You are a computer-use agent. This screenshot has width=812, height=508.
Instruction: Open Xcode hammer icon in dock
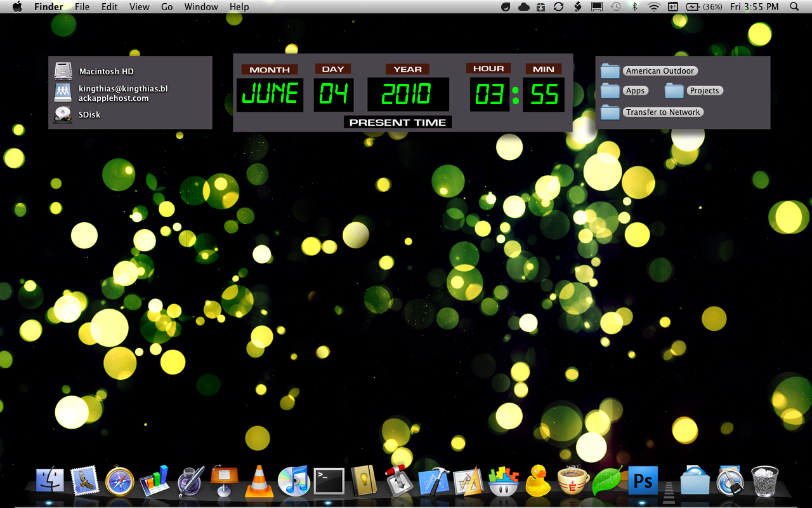pyautogui.click(x=434, y=481)
